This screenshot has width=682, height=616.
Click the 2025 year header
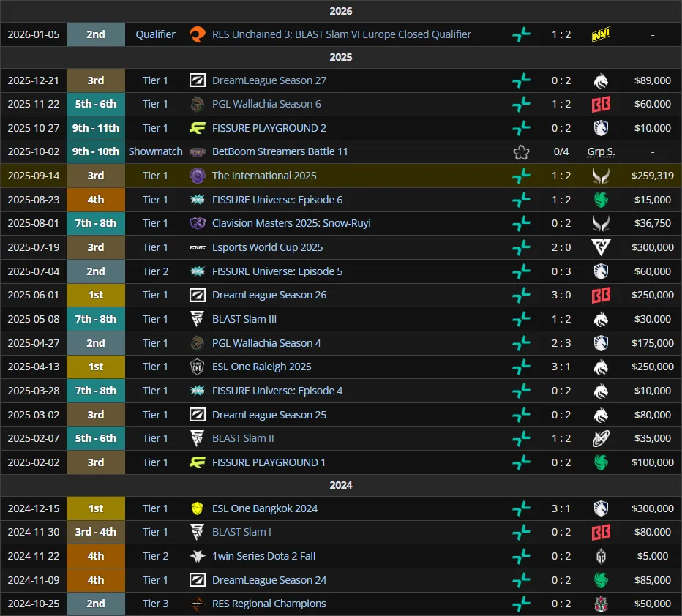[x=341, y=57]
